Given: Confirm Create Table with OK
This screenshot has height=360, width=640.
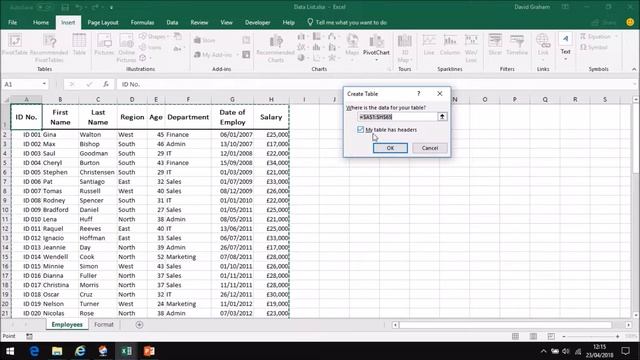Looking at the screenshot, I should (x=390, y=148).
